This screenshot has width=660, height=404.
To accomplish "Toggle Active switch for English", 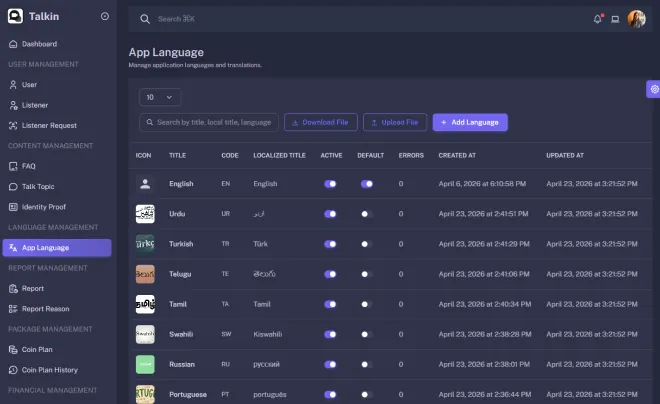I will tap(330, 184).
